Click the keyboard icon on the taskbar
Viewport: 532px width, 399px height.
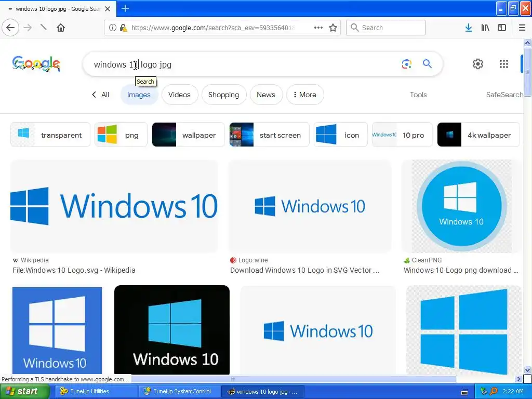coord(464,392)
